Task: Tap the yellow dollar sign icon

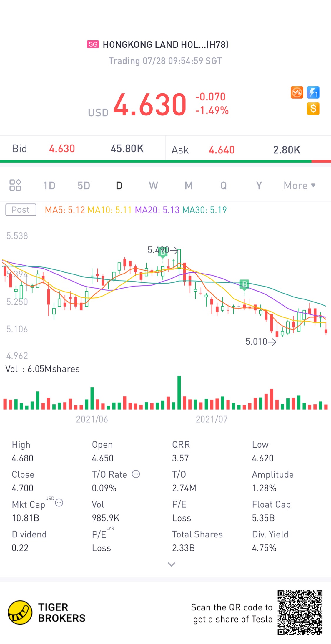Action: point(313,109)
